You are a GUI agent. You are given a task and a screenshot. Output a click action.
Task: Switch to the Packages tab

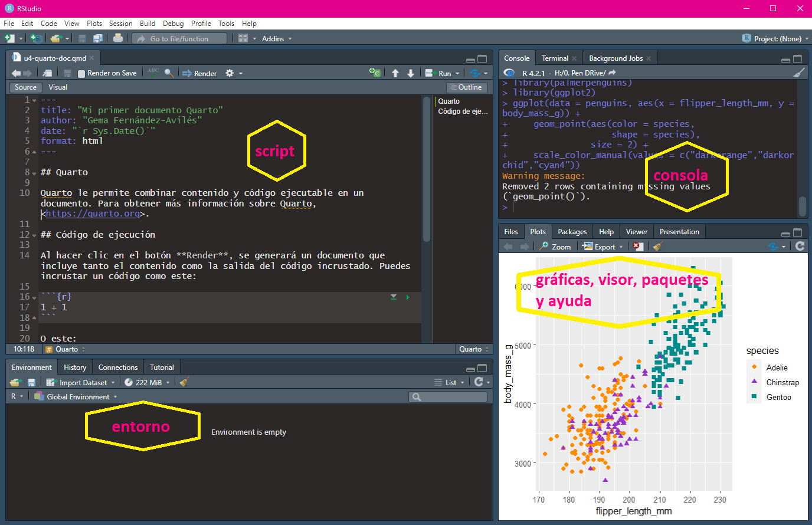pos(572,232)
